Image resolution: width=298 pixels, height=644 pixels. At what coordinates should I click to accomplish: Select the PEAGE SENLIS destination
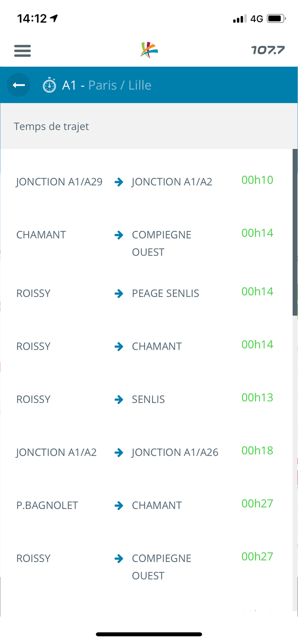click(x=165, y=293)
